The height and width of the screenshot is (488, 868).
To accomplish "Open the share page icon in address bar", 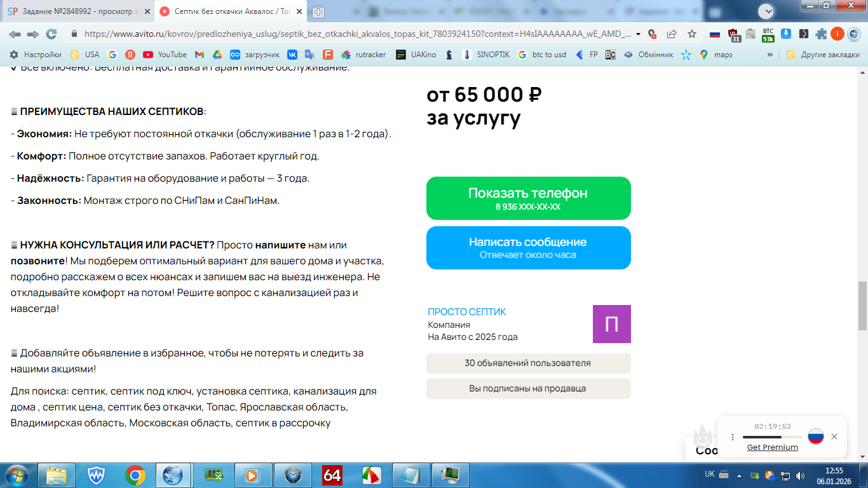I will (x=672, y=34).
